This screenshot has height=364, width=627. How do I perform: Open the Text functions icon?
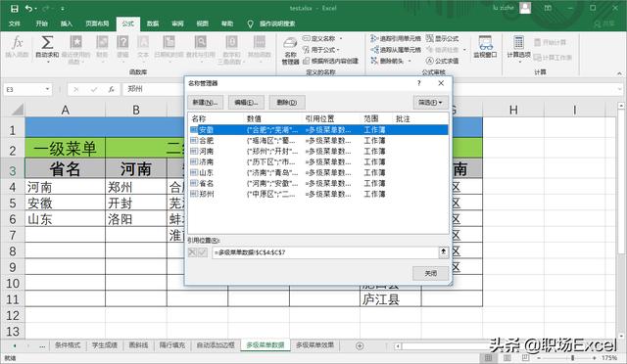click(143, 42)
